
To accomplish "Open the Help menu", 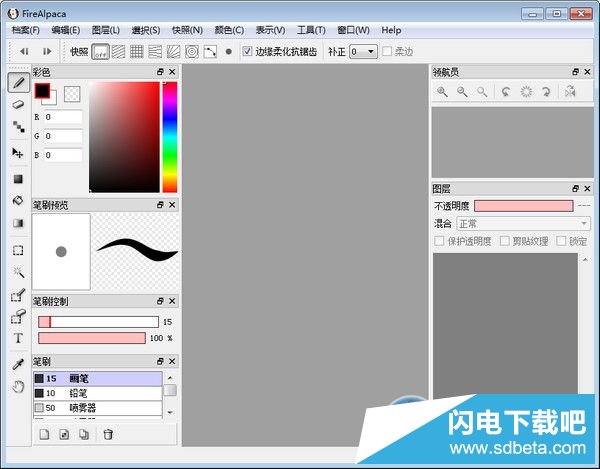I will point(391,30).
